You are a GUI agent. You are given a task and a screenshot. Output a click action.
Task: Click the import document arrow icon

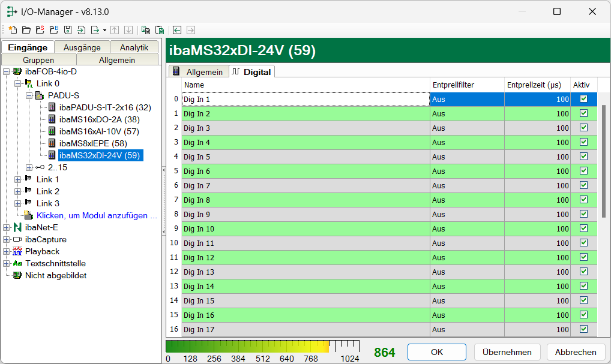pyautogui.click(x=82, y=29)
